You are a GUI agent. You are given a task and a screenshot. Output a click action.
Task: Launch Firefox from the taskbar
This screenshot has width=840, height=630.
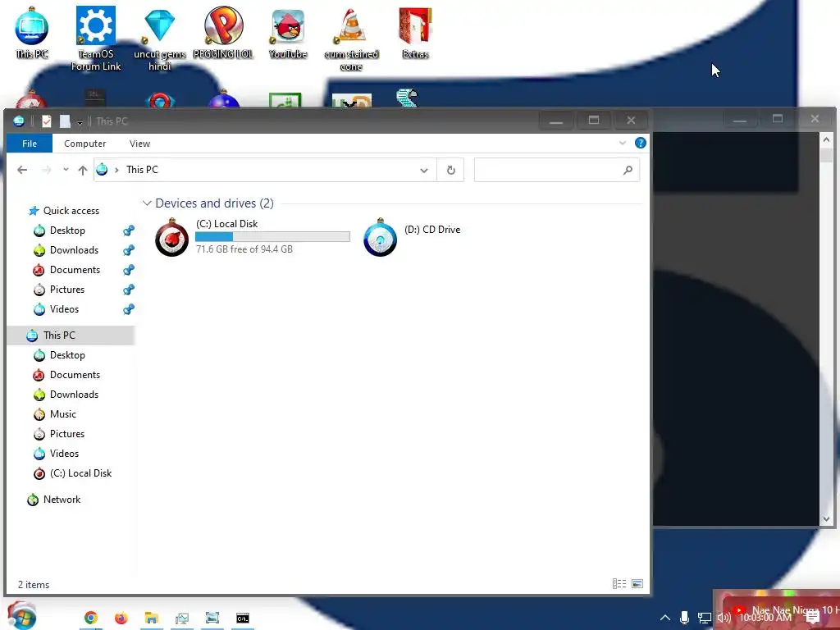(121, 619)
